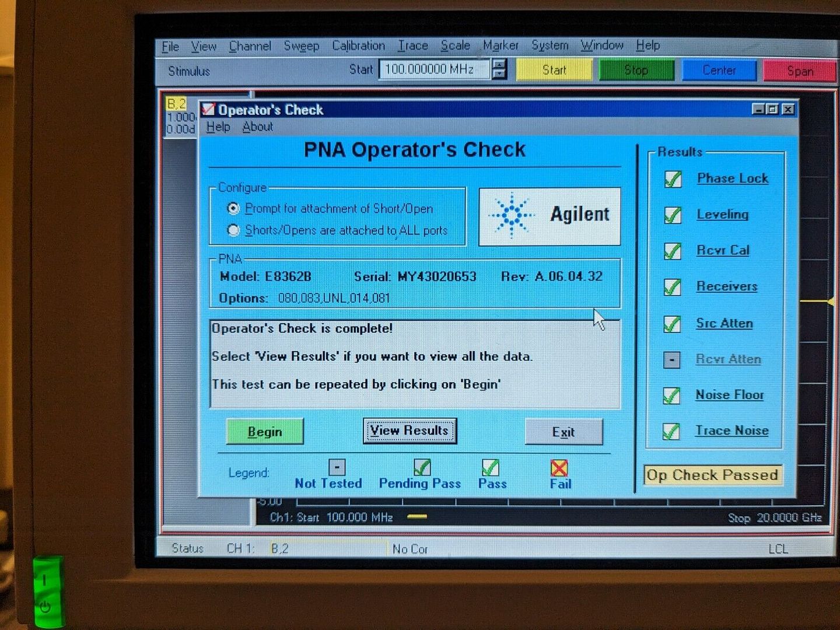This screenshot has width=840, height=630.
Task: Click the Operator's Check title bar icon
Action: click(x=208, y=109)
